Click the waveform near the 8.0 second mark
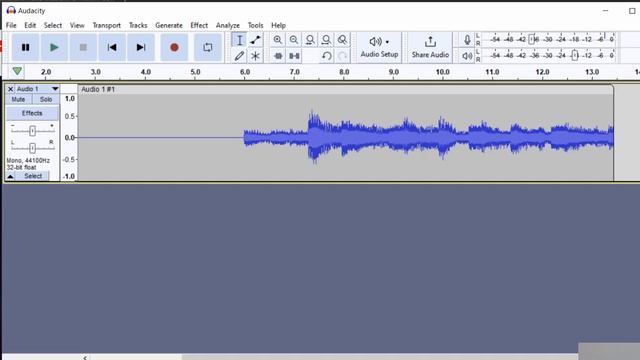Image resolution: width=640 pixels, height=360 pixels. coord(344,138)
